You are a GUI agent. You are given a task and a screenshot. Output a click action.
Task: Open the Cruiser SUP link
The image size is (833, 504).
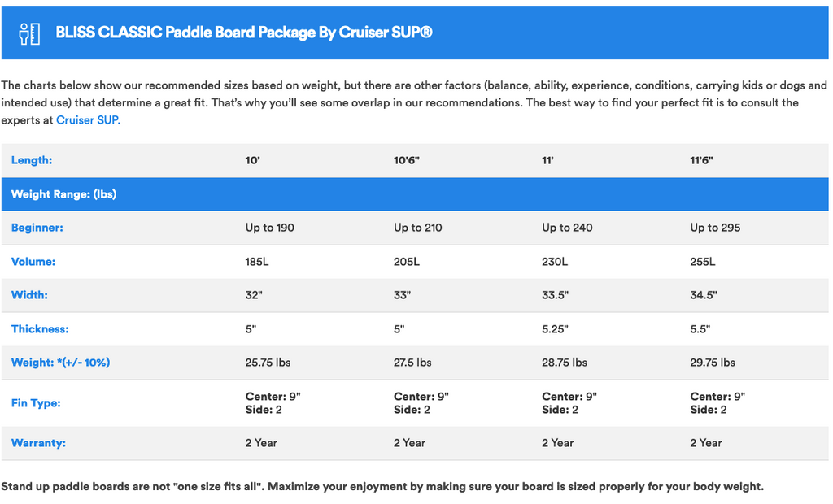[88, 120]
